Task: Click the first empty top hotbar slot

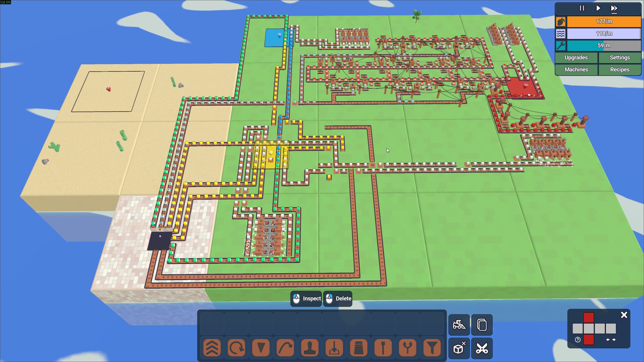Action: [x=212, y=324]
